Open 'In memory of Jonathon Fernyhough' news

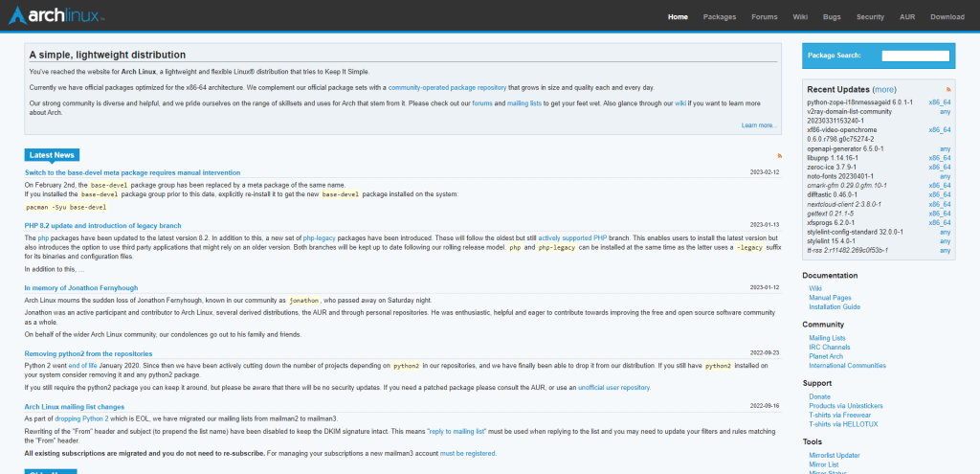pyautogui.click(x=81, y=288)
